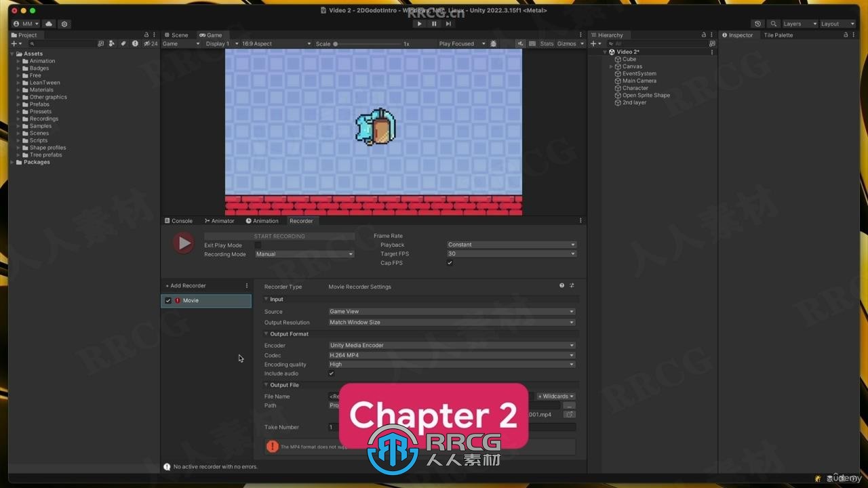Open the Target FPS 30 dropdown
868x488 pixels.
tap(511, 253)
